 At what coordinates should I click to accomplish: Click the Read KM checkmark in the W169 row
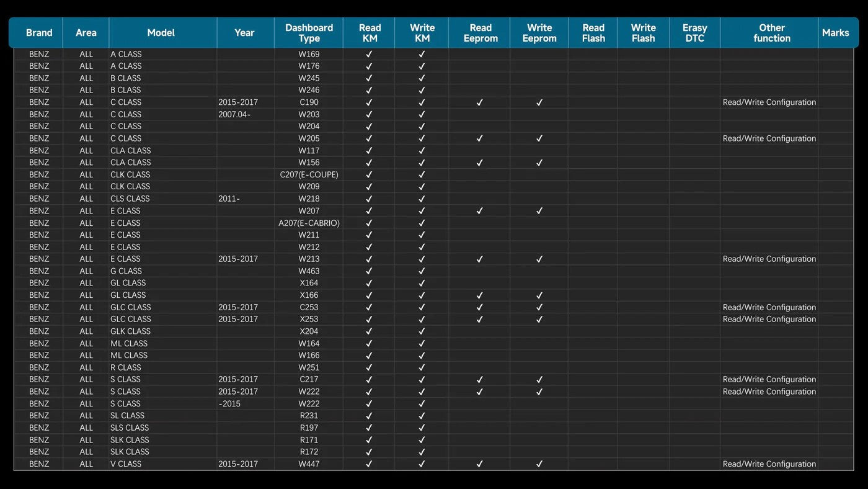369,54
